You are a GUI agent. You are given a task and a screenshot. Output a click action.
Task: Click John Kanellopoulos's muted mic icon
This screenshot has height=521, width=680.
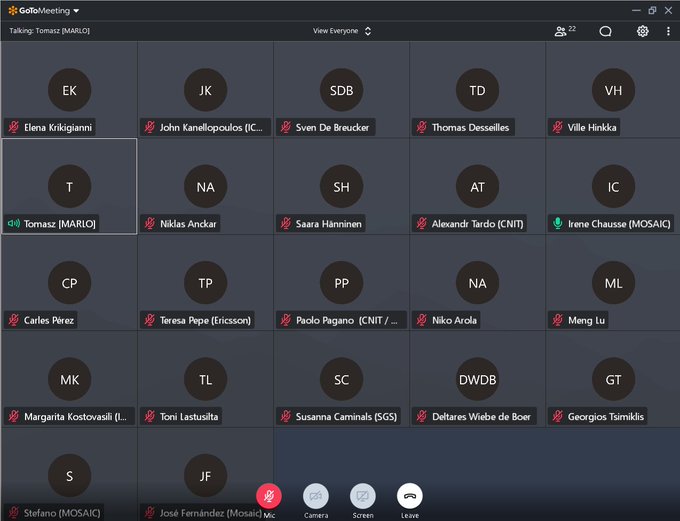[x=150, y=127]
